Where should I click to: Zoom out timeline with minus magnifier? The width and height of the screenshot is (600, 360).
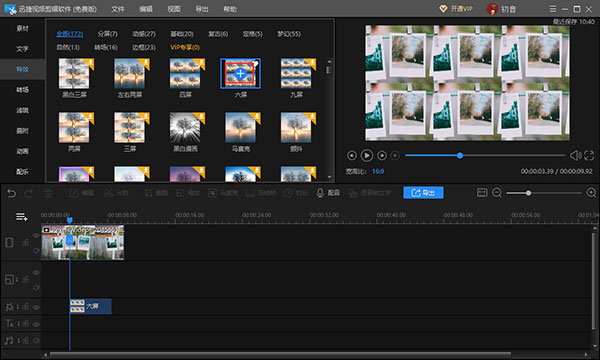pos(497,193)
